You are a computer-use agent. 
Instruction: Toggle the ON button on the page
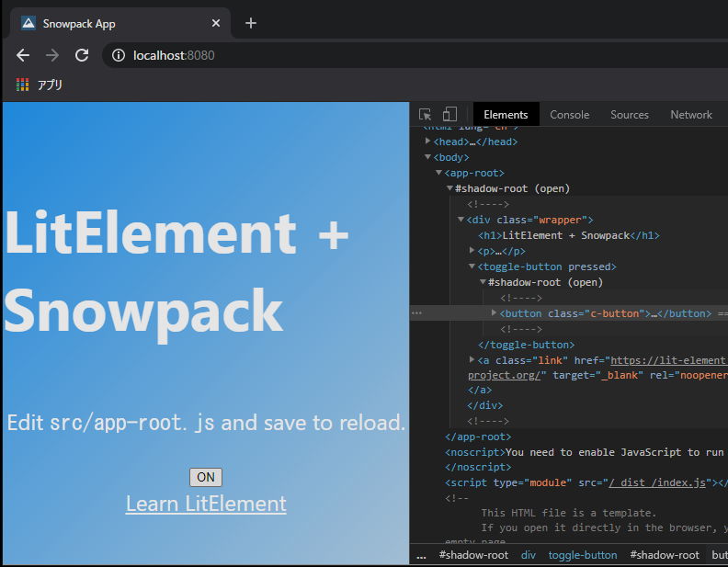[x=206, y=477]
